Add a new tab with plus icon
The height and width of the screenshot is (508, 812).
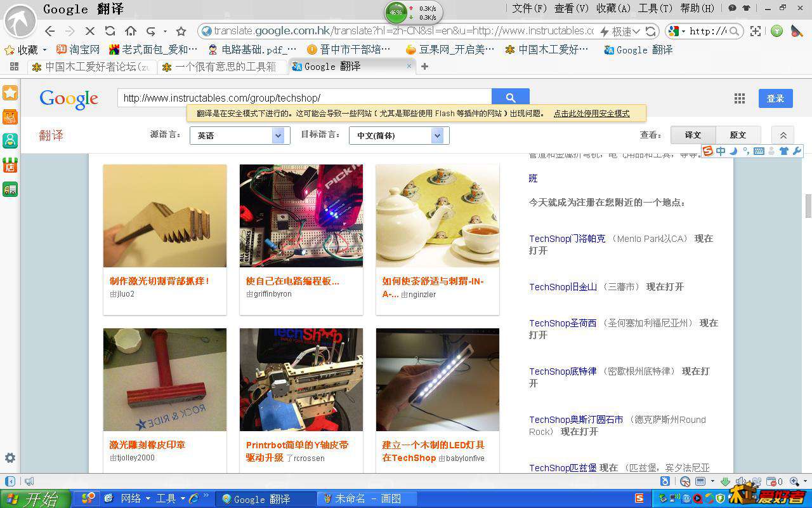pyautogui.click(x=425, y=67)
